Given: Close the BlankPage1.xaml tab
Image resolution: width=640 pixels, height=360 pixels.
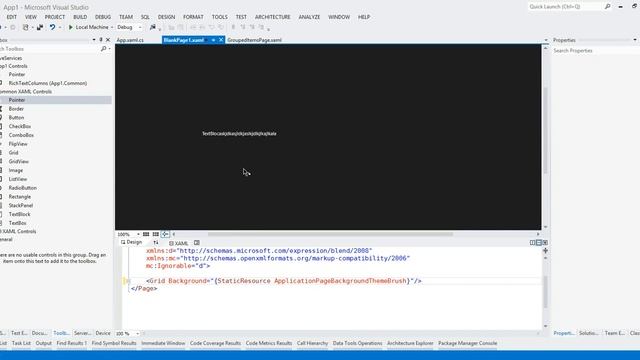Looking at the screenshot, I should 221,40.
